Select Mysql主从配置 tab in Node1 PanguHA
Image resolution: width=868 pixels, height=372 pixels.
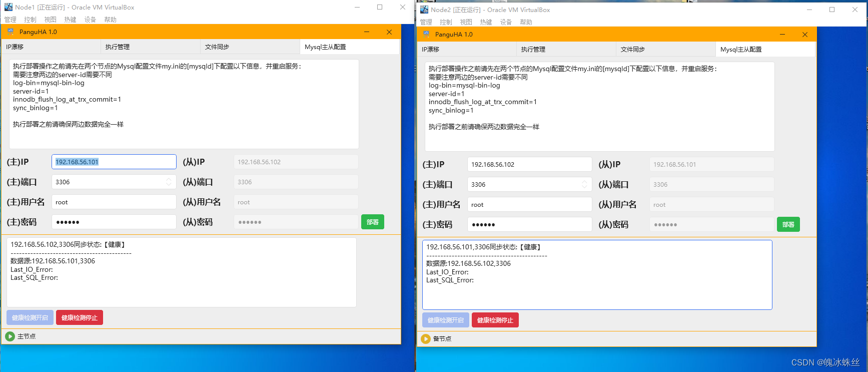point(350,47)
